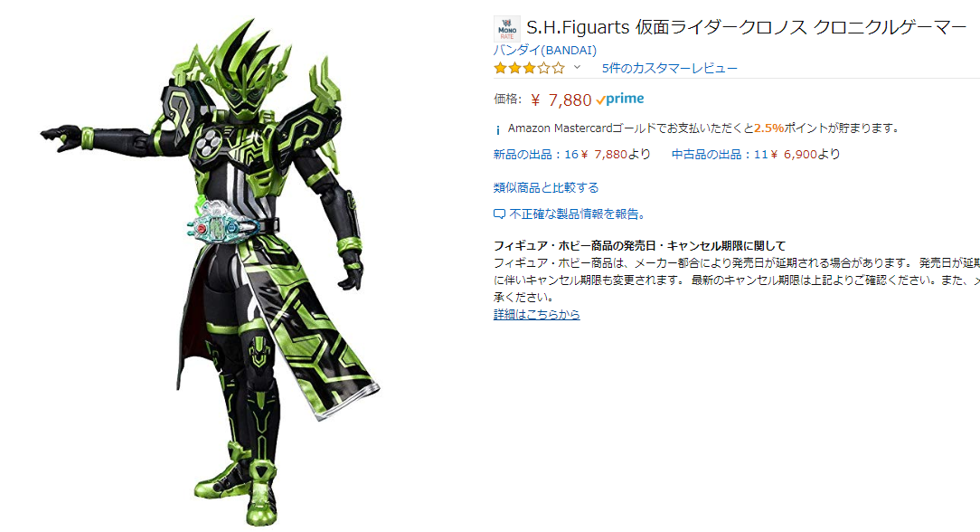Click the star rating icons
The width and height of the screenshot is (980, 532).
529,68
